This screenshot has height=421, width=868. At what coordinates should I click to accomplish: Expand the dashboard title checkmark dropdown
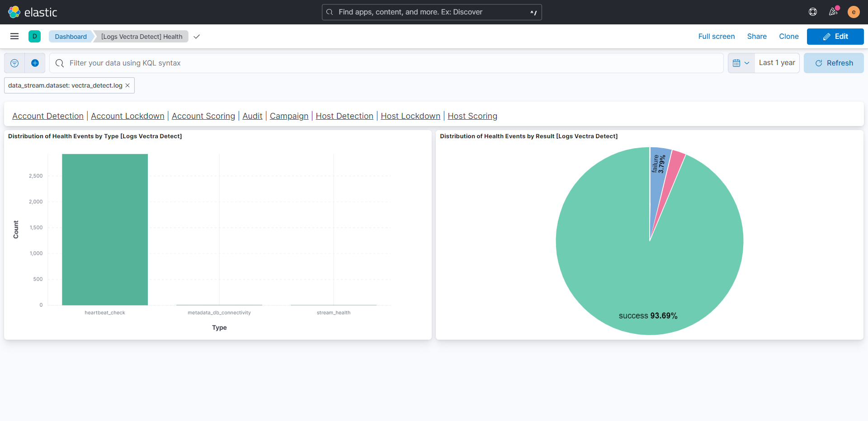pos(197,37)
